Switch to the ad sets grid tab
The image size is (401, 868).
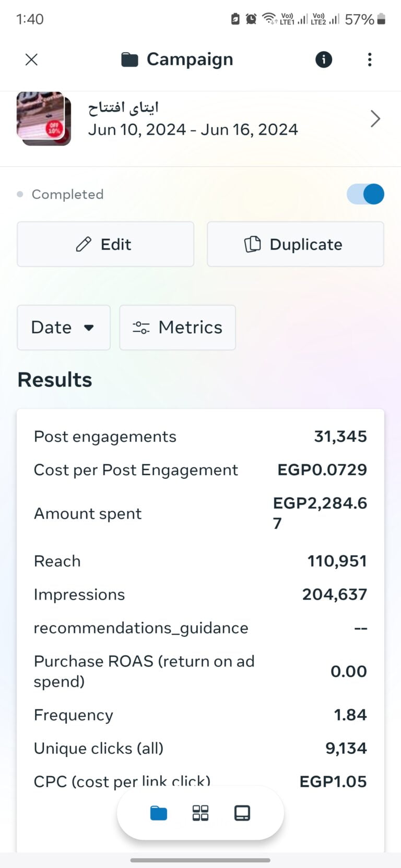(200, 813)
